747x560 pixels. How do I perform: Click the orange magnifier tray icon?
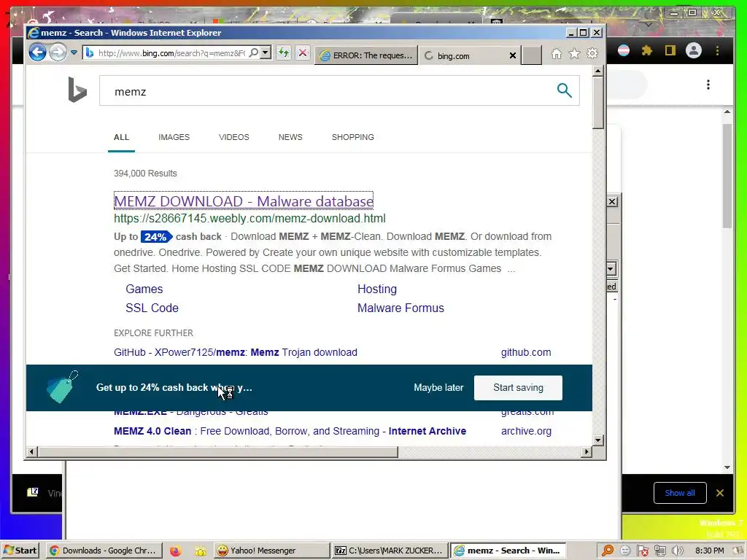[x=608, y=551]
